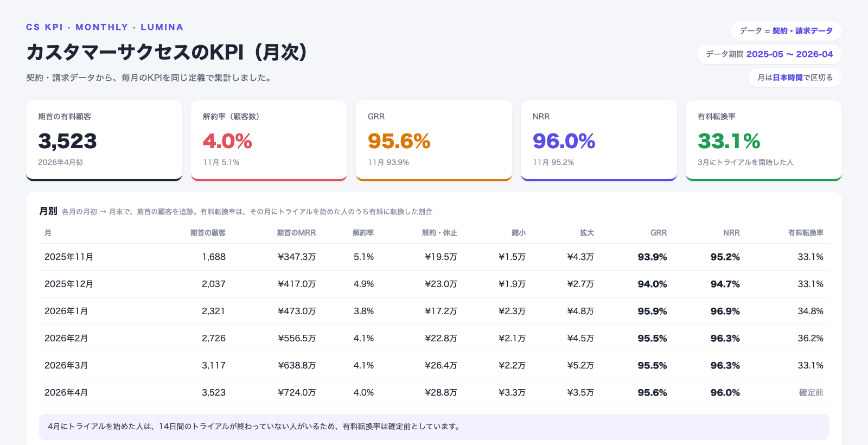Click the "36.2%" conversion rate cell
Image resolution: width=868 pixels, height=445 pixels.
pyautogui.click(x=810, y=338)
